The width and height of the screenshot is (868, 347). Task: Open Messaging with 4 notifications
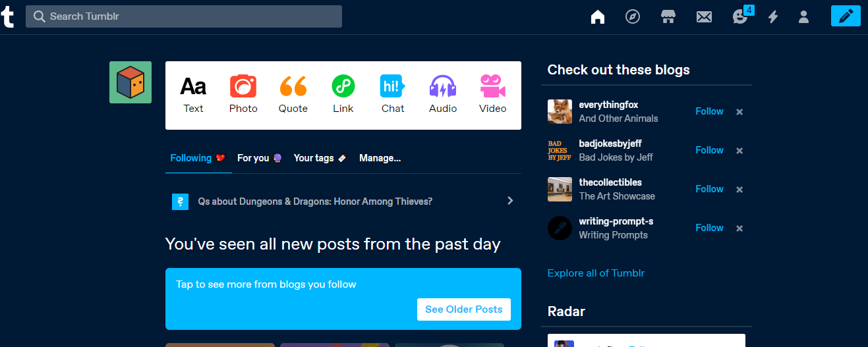click(741, 17)
